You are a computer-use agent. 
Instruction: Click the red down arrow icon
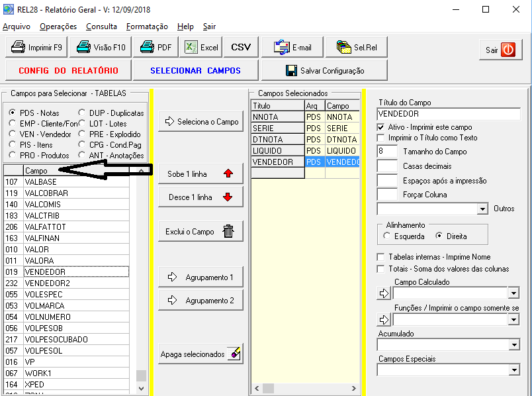click(228, 197)
